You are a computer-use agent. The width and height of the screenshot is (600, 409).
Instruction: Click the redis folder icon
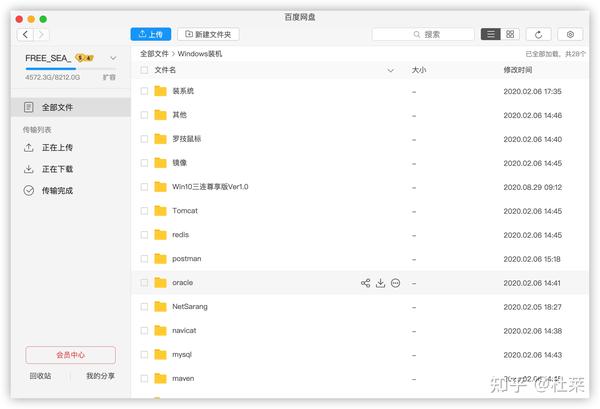point(160,235)
